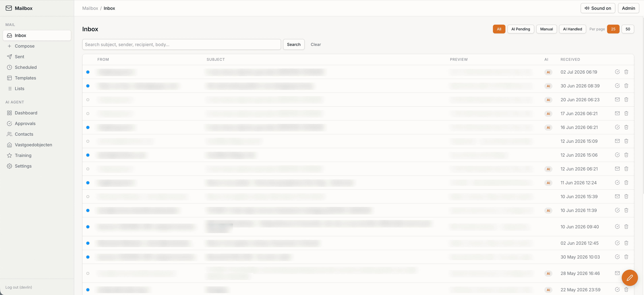Focus the inbox search field
Screen dimensions: 644x295
coord(182,44)
